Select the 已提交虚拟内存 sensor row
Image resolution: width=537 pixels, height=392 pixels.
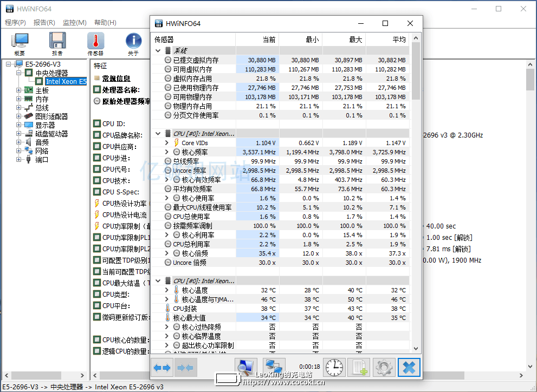[281, 60]
